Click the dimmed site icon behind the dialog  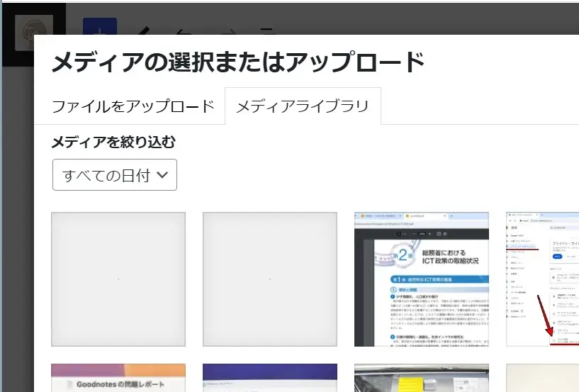coord(34,25)
